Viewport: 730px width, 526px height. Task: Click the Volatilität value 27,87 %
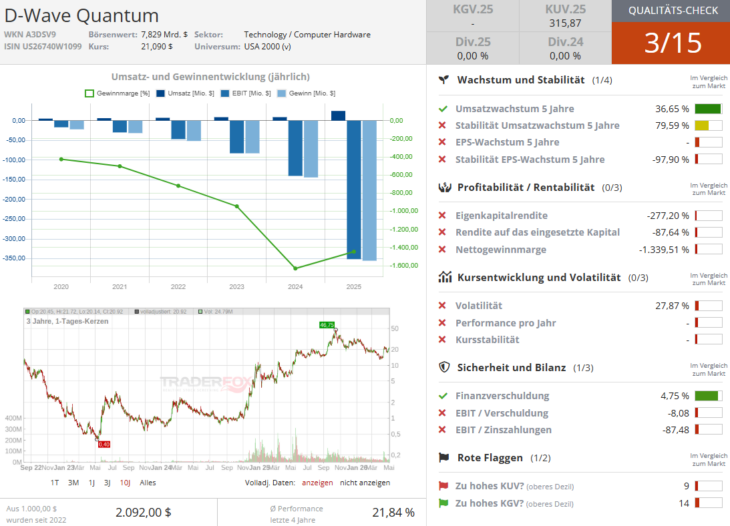tap(672, 305)
